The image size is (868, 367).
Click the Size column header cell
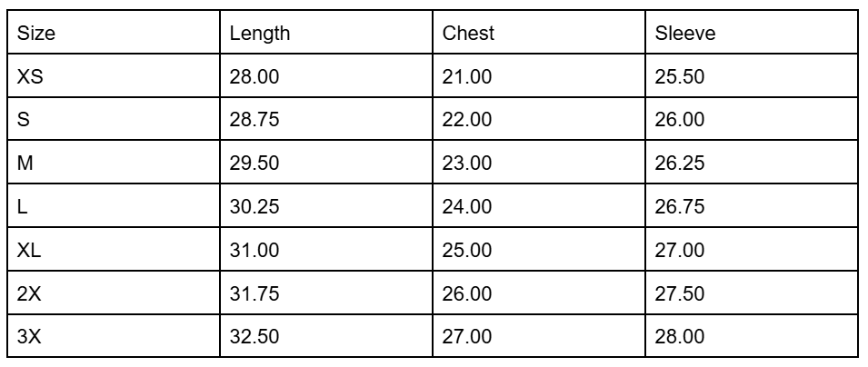tap(114, 32)
